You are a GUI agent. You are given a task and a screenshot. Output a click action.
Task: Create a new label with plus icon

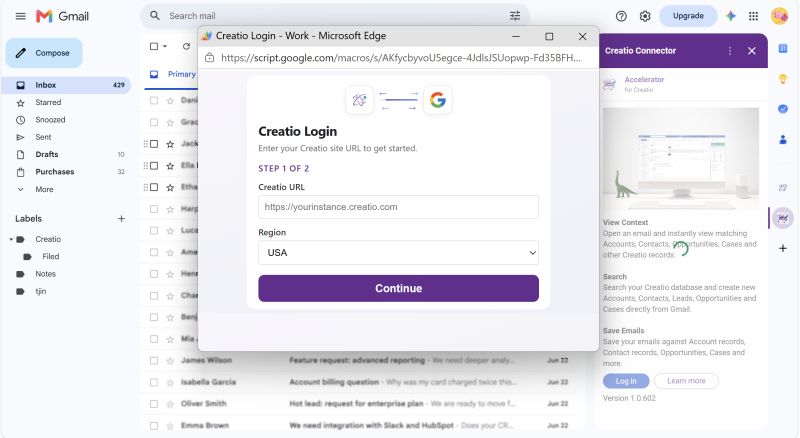121,218
